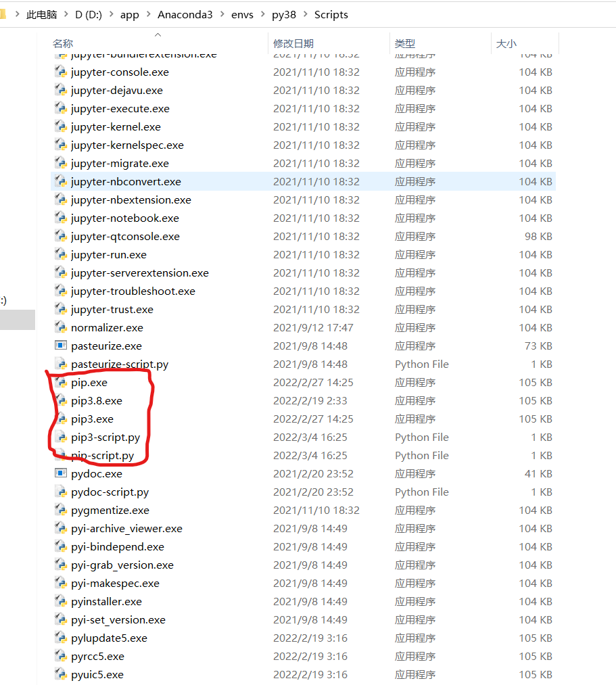616x685 pixels.
Task: Sort files by 修改日期 column header
Action: 293,44
